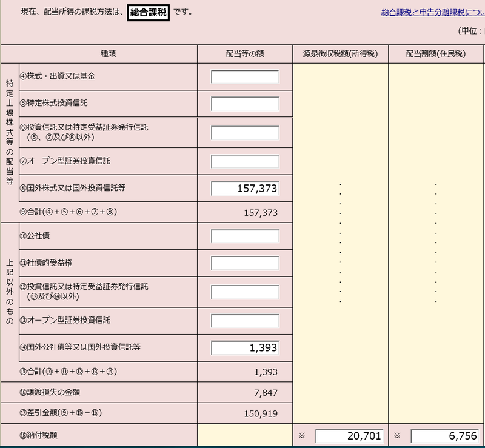The height and width of the screenshot is (448, 485).
Task: Click the ⑭国外公社債等又は国外投資信託等 row label
Action: tap(80, 347)
